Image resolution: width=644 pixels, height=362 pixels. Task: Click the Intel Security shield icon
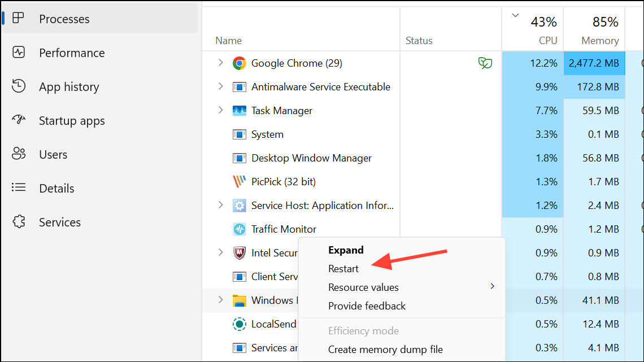[x=239, y=253]
